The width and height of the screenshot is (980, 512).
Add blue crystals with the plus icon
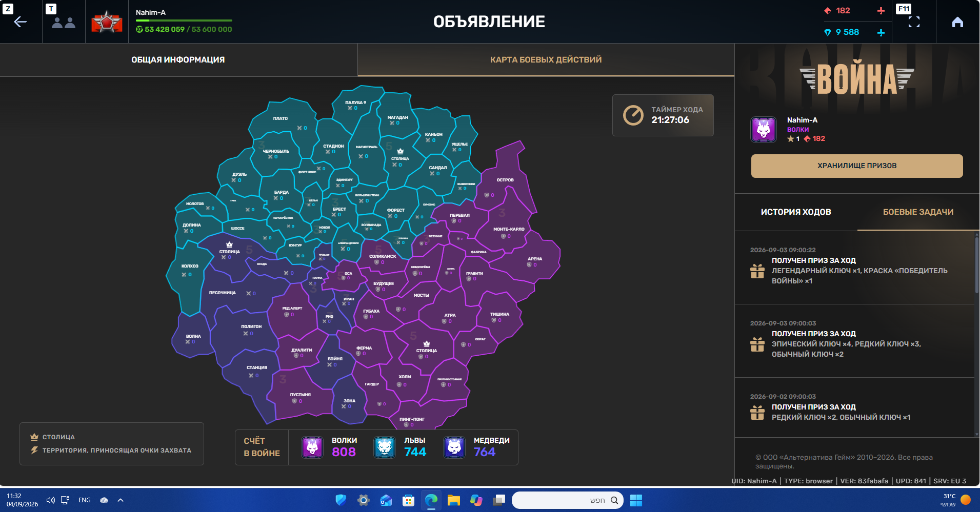click(x=881, y=32)
